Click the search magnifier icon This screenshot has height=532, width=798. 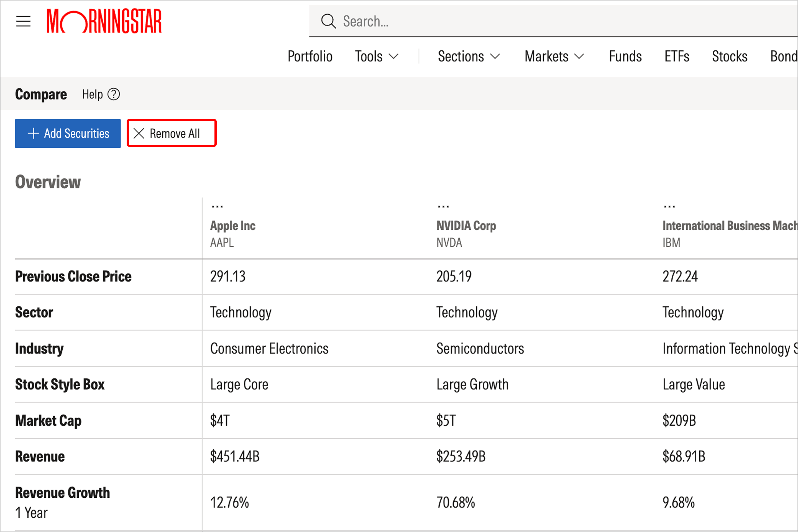pyautogui.click(x=328, y=21)
